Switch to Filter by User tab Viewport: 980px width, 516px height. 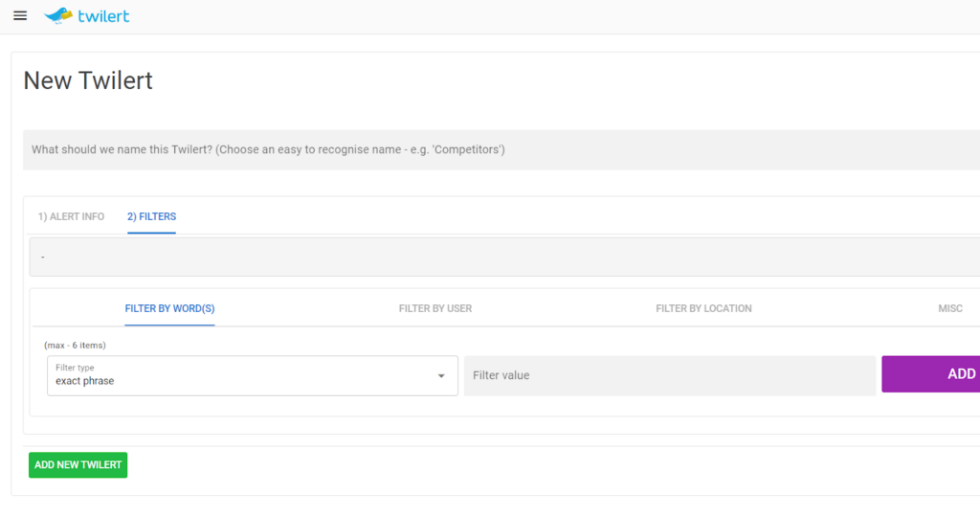coord(435,308)
